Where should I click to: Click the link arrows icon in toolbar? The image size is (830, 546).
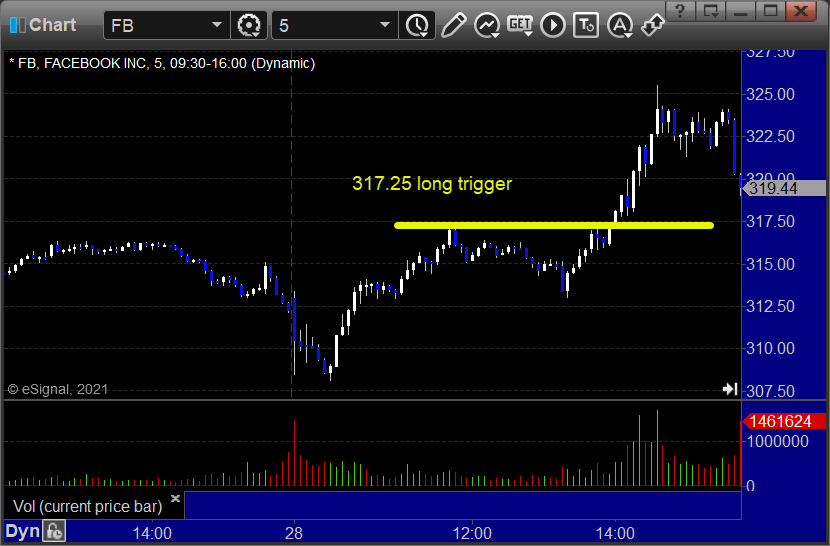pos(652,25)
